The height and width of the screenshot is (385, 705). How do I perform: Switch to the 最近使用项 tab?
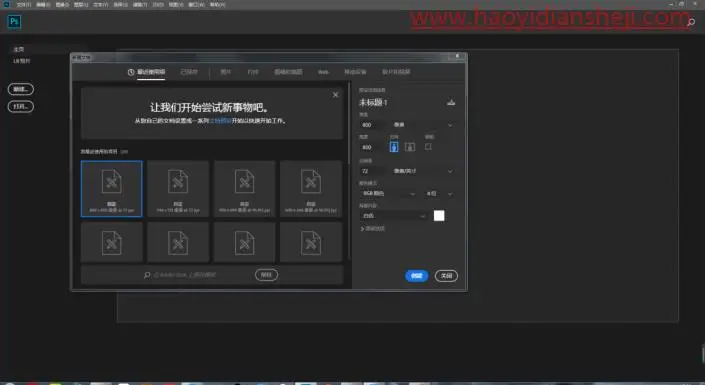(x=147, y=72)
